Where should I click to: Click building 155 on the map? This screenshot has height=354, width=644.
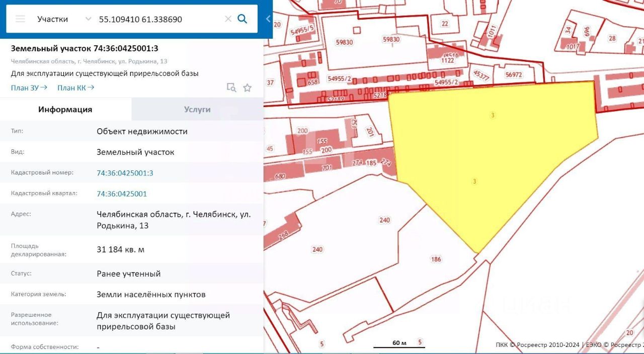click(322, 141)
